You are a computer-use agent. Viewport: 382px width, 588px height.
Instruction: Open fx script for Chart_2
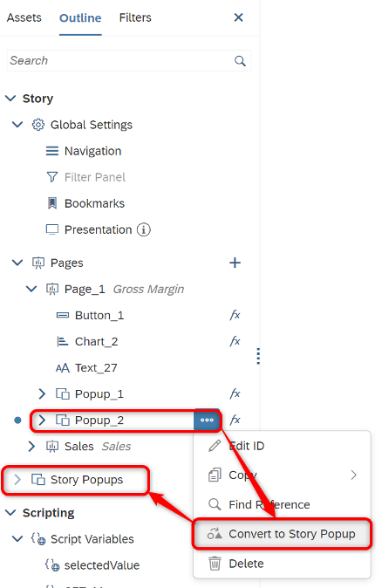(x=235, y=341)
